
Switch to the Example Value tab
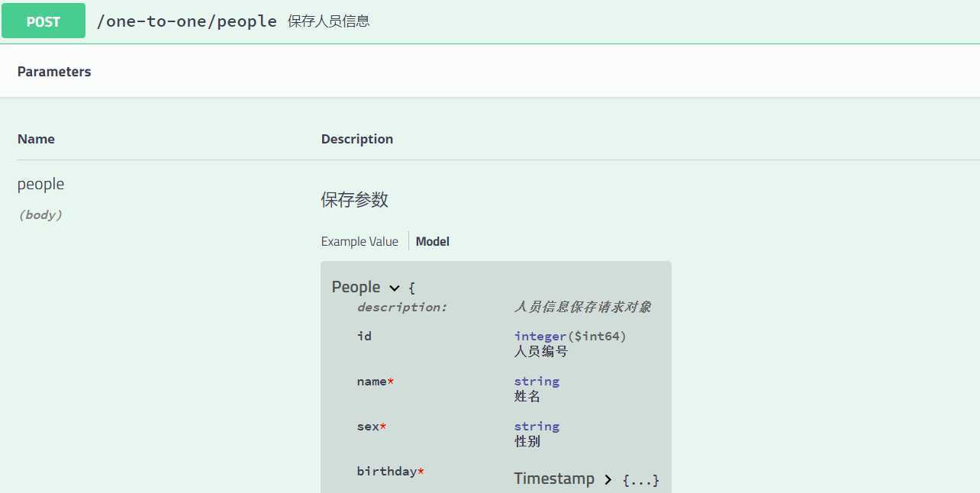[x=359, y=241]
